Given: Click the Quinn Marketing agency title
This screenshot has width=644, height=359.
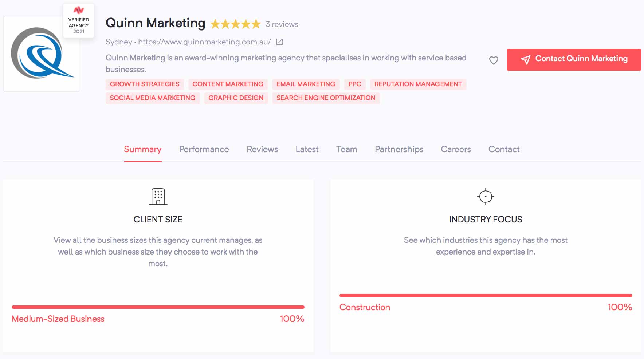Looking at the screenshot, I should [156, 23].
